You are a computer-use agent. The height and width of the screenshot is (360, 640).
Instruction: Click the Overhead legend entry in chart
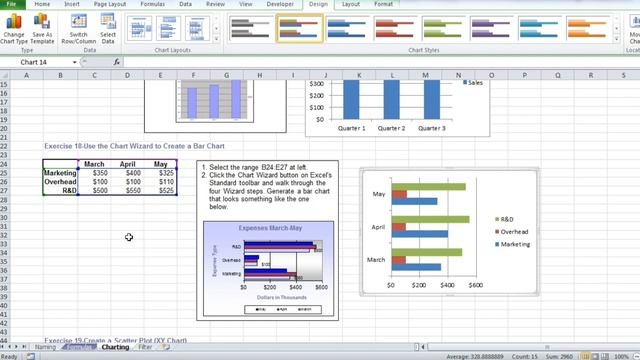(x=511, y=231)
